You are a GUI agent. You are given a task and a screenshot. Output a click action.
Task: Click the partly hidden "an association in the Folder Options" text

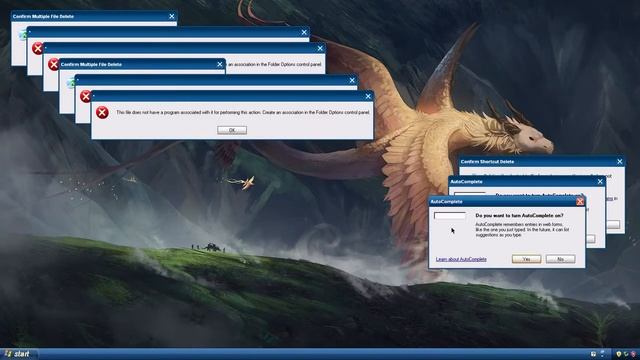[x=275, y=64]
